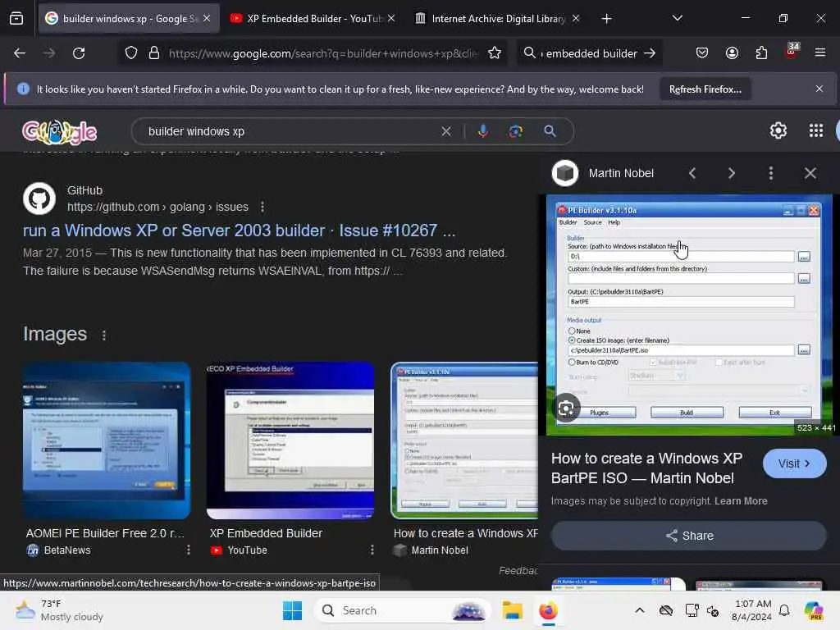Click the Windows taskbar Search box

(403, 610)
